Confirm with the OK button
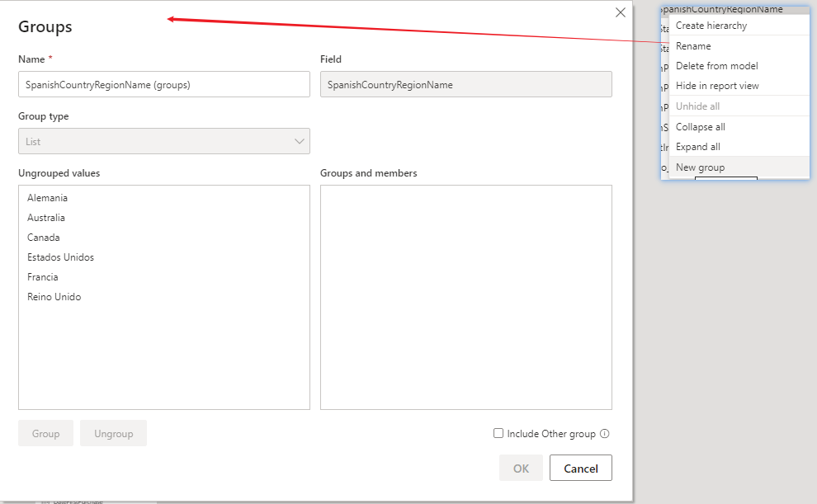The image size is (817, 504). [x=521, y=468]
